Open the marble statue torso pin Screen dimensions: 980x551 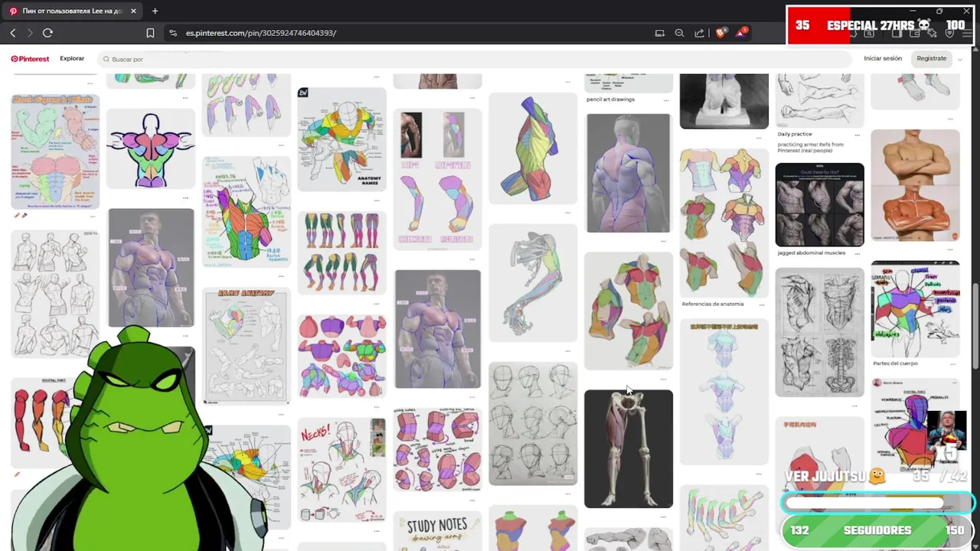724,101
